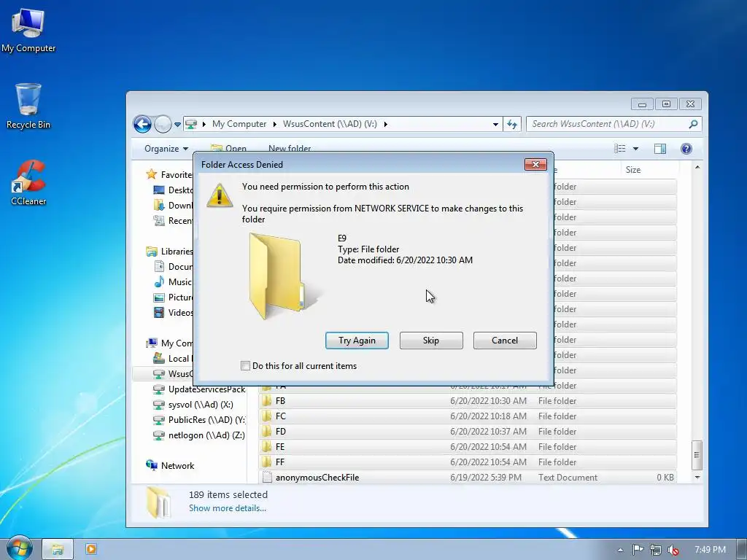Click the Size column header
The image size is (747, 560).
[632, 169]
